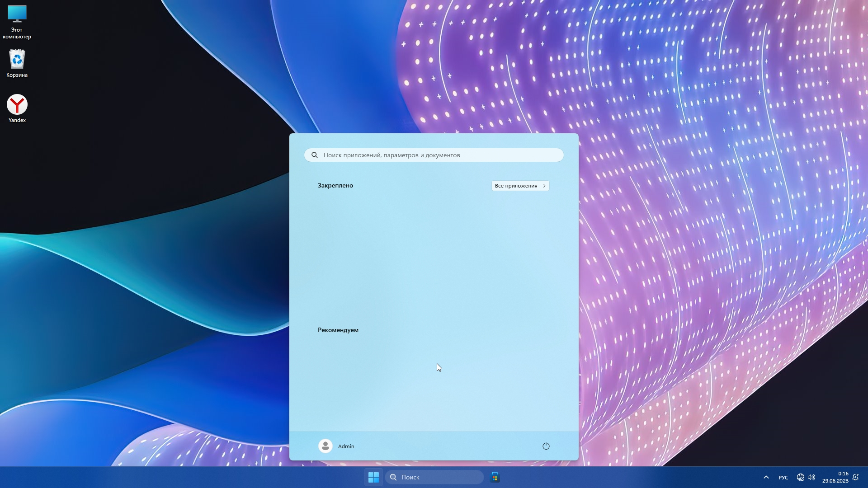Click the Рекомендуем section heading
This screenshot has width=868, height=488.
coord(338,330)
